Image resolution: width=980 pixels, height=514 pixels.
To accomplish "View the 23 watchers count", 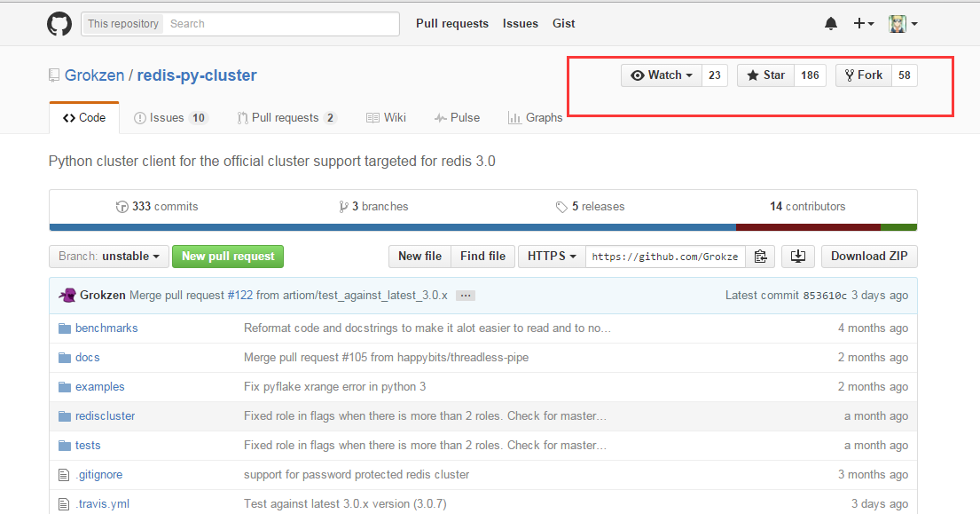I will click(x=715, y=75).
